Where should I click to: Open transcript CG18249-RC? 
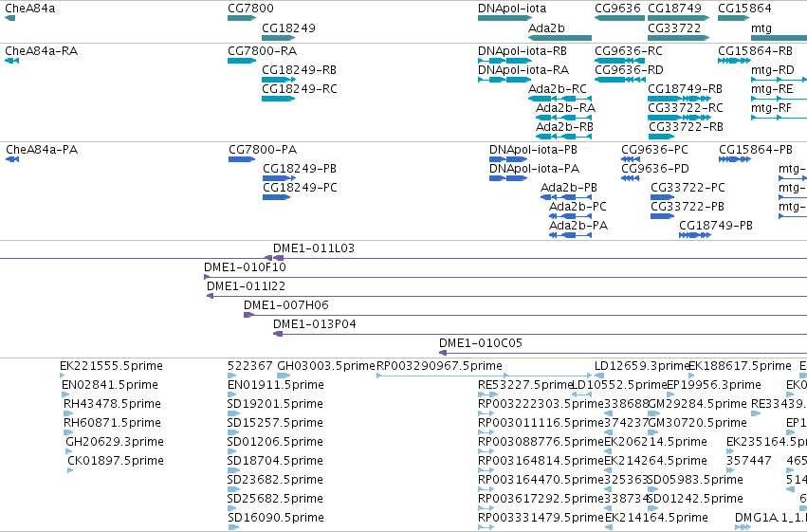(299, 89)
